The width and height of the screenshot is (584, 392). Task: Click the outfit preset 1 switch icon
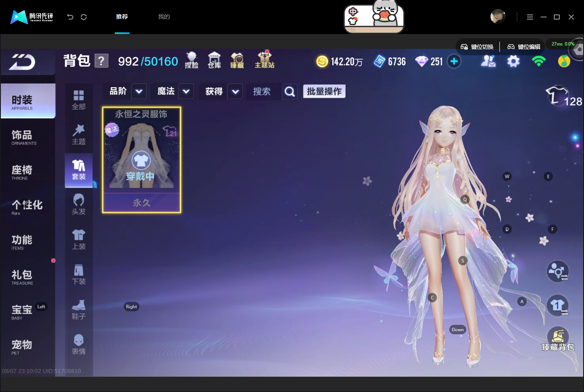558,306
